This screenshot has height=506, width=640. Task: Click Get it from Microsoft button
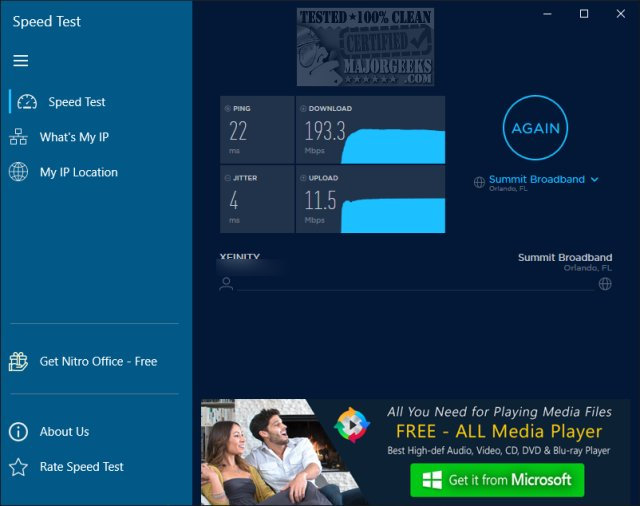click(x=497, y=480)
